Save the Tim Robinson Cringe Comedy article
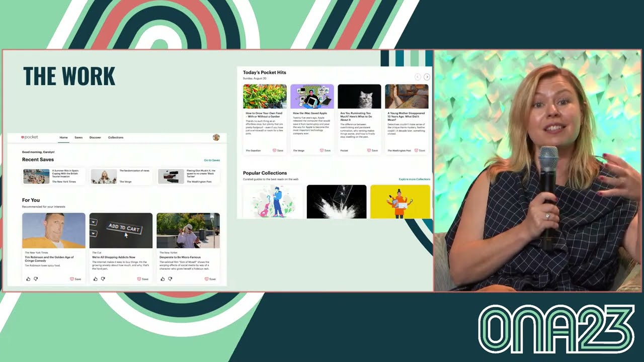The width and height of the screenshot is (644, 362). coord(75,279)
